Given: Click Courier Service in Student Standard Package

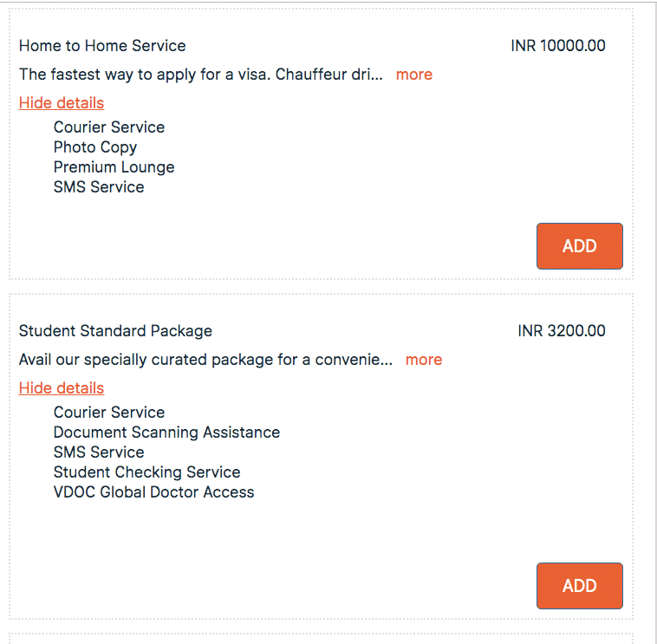Looking at the screenshot, I should (x=109, y=413).
